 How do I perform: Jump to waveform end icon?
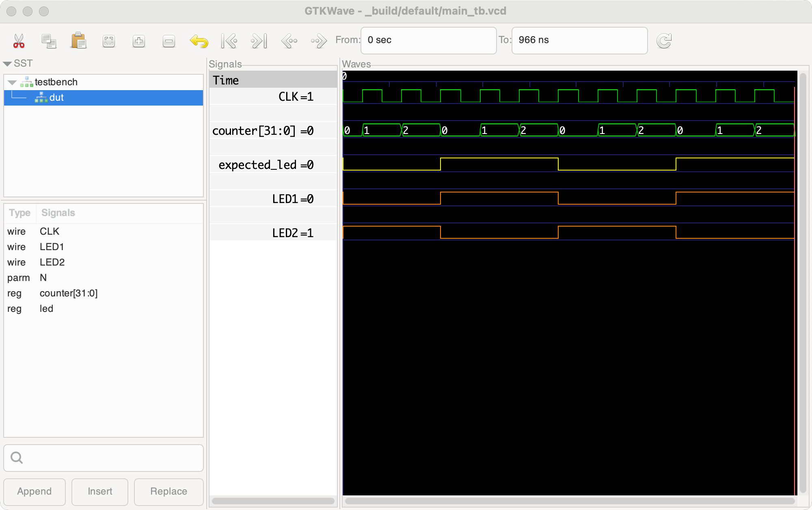coord(259,41)
